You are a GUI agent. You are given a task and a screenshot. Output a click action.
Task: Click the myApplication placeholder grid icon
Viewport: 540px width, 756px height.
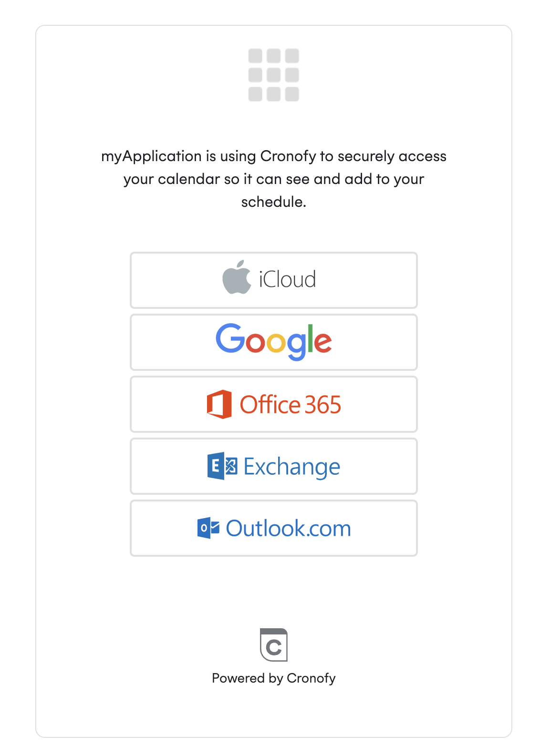coord(274,75)
